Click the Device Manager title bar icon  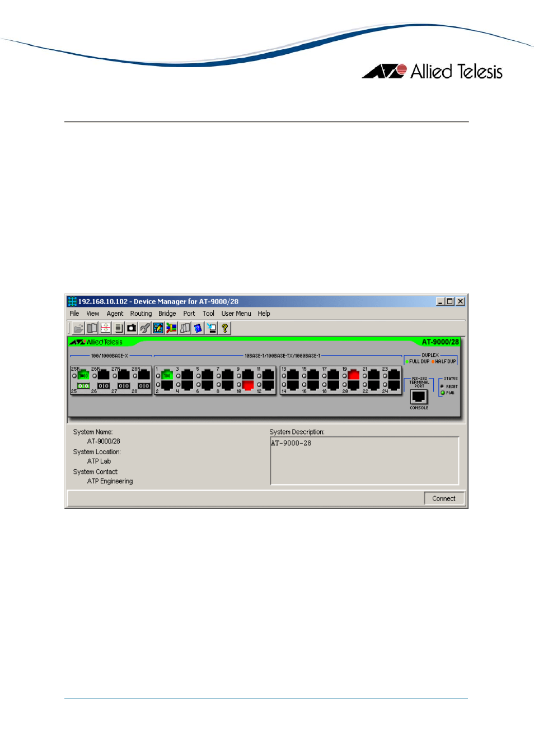(72, 301)
